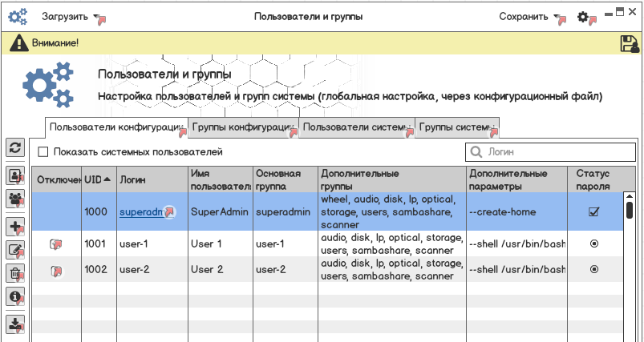Select the row with UID 1000
Screen dimensions: 644x342
click(x=328, y=211)
